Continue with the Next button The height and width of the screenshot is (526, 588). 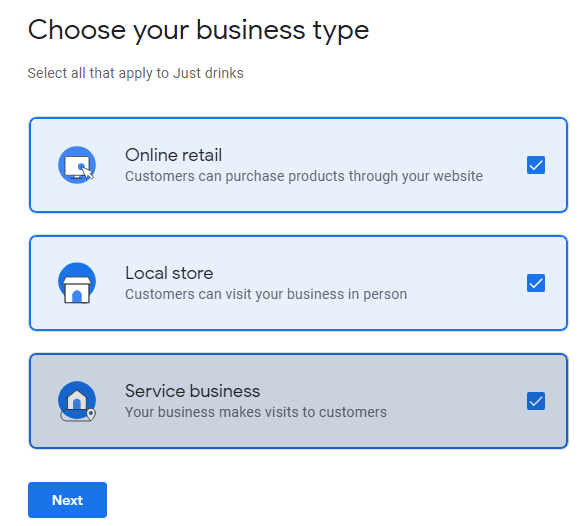68,500
